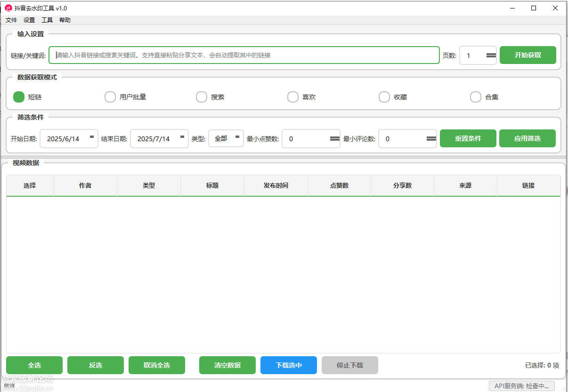Image resolution: width=568 pixels, height=392 pixels.
Task: Click the API服务端 status button
Action: [x=521, y=386]
